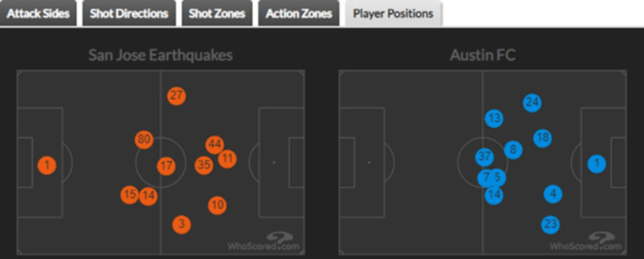Select orange player marker 10

tap(217, 205)
